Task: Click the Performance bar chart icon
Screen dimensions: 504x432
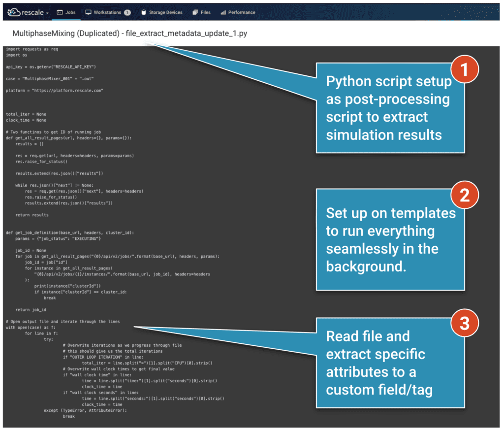Action: point(223,12)
